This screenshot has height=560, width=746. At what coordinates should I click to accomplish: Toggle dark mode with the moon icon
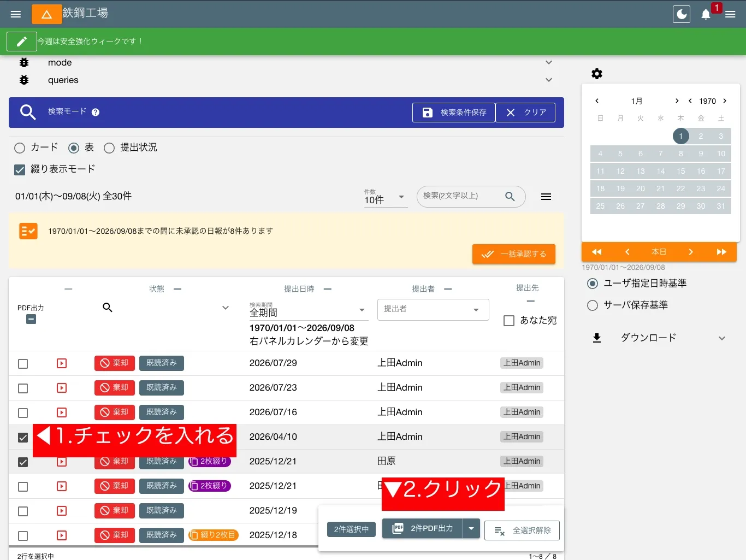[x=682, y=14]
